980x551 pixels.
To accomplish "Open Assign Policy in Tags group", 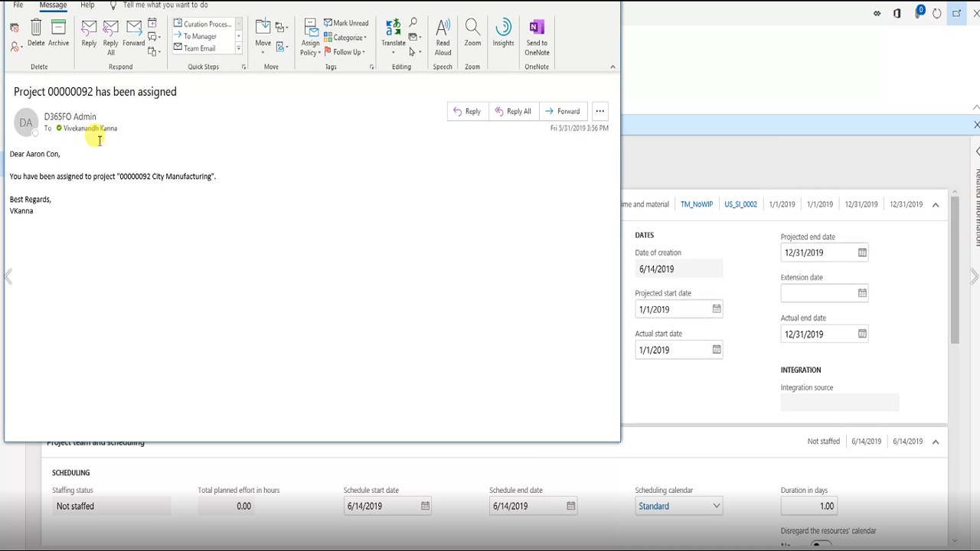I will tap(310, 37).
